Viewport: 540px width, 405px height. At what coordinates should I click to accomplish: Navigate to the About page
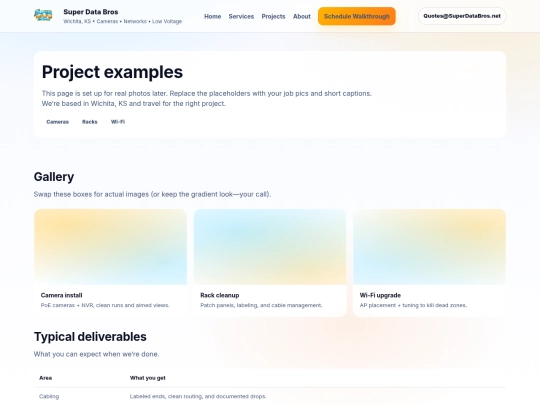[x=302, y=16]
